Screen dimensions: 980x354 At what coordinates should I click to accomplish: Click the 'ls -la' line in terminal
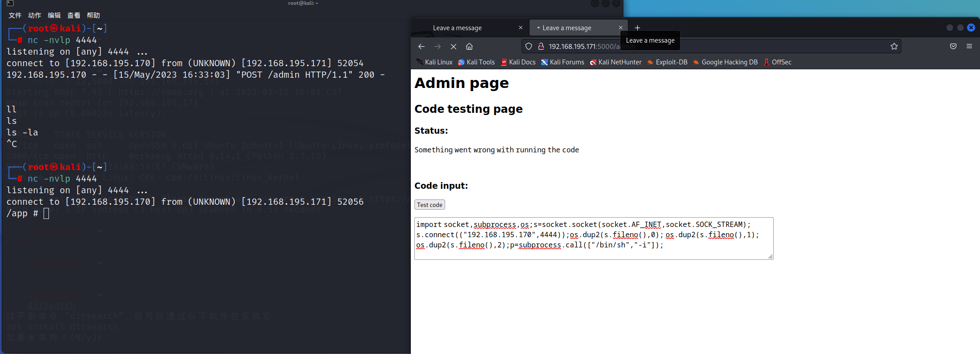(x=22, y=132)
